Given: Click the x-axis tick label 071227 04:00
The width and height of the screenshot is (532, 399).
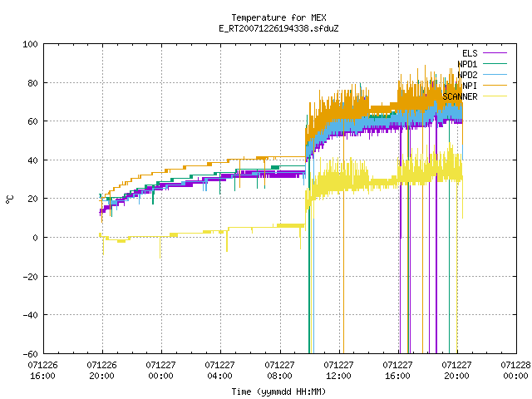Looking at the screenshot, I should (219, 370).
